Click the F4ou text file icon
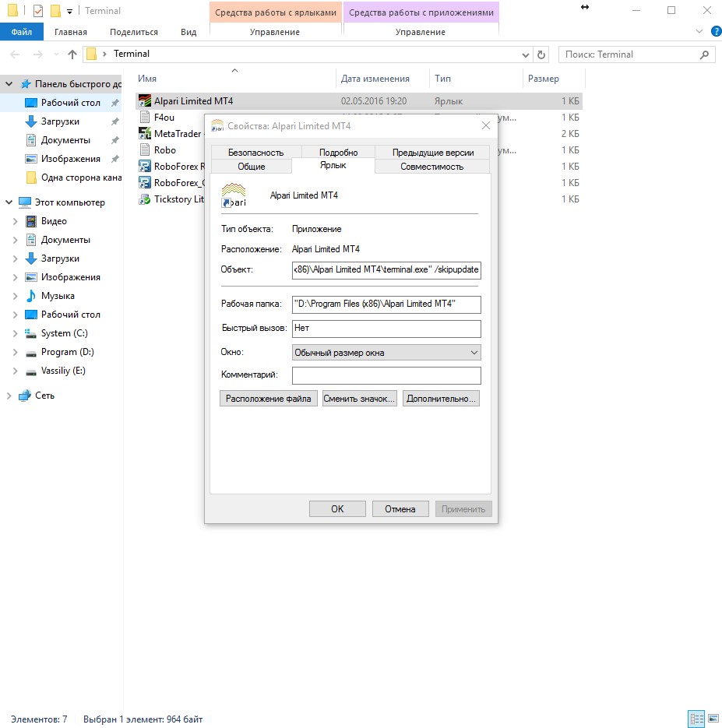 pyautogui.click(x=145, y=117)
